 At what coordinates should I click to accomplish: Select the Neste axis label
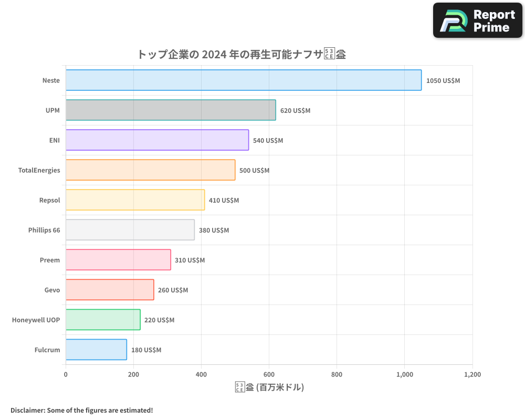51,80
